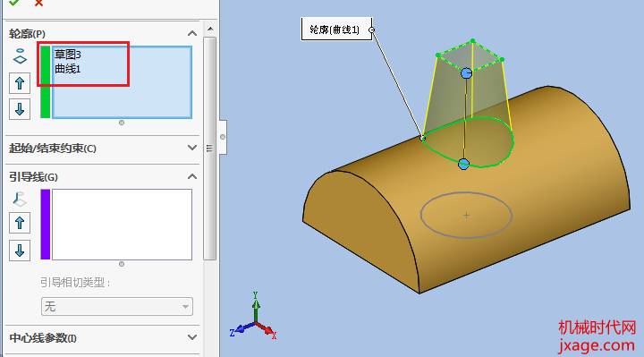Image resolution: width=644 pixels, height=357 pixels.
Task: Expand the 起始/结束约束(C) section
Action: coord(191,148)
